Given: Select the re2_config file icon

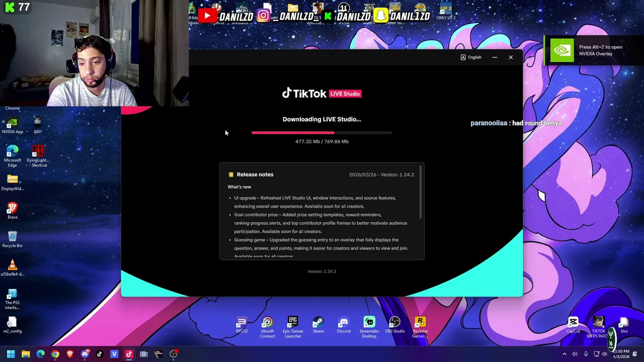Looking at the screenshot, I should (13, 325).
